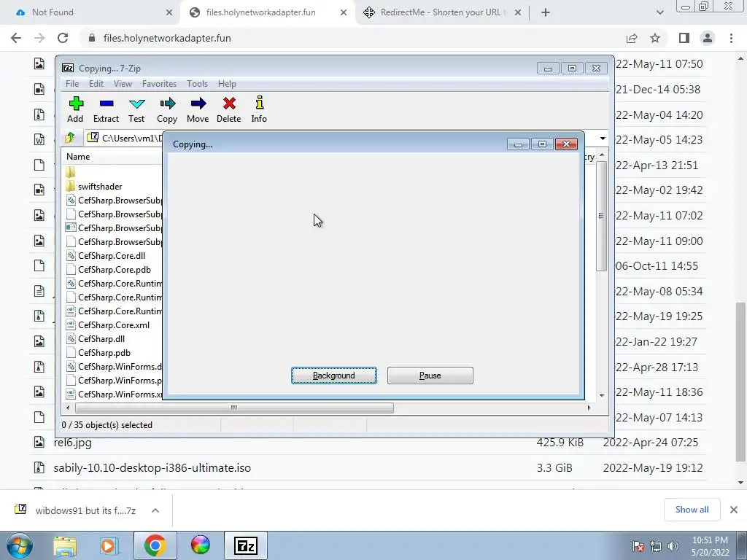This screenshot has height=560, width=747.
Task: Open the Favorites menu in 7-Zip
Action: click(159, 84)
